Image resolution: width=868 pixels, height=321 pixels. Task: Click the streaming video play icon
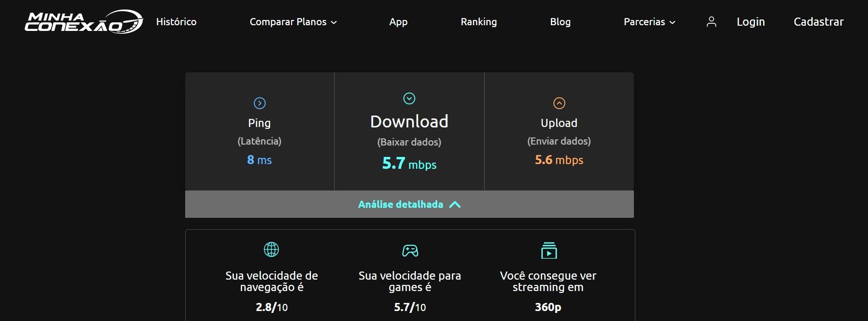click(x=549, y=250)
